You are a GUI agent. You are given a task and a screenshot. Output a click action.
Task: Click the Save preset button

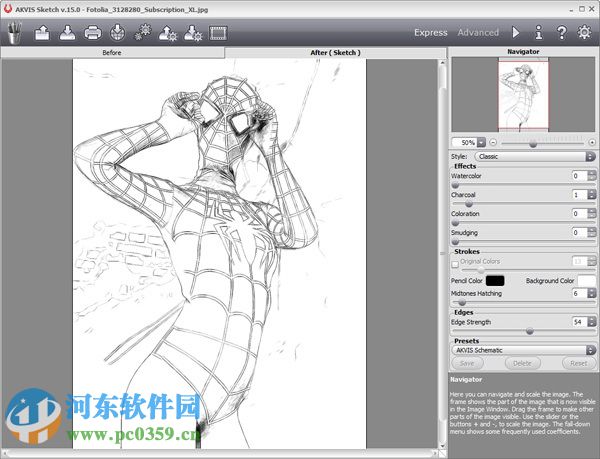click(x=467, y=363)
